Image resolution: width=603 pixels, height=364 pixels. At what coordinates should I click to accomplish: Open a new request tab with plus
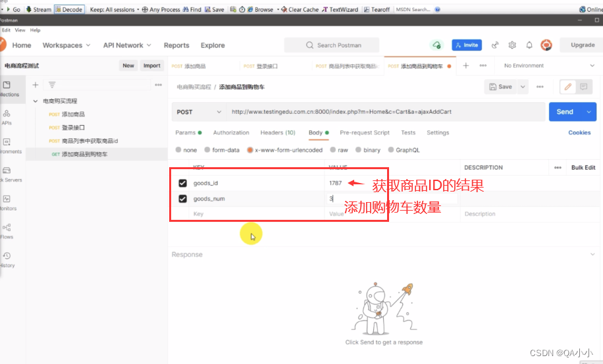[465, 66]
